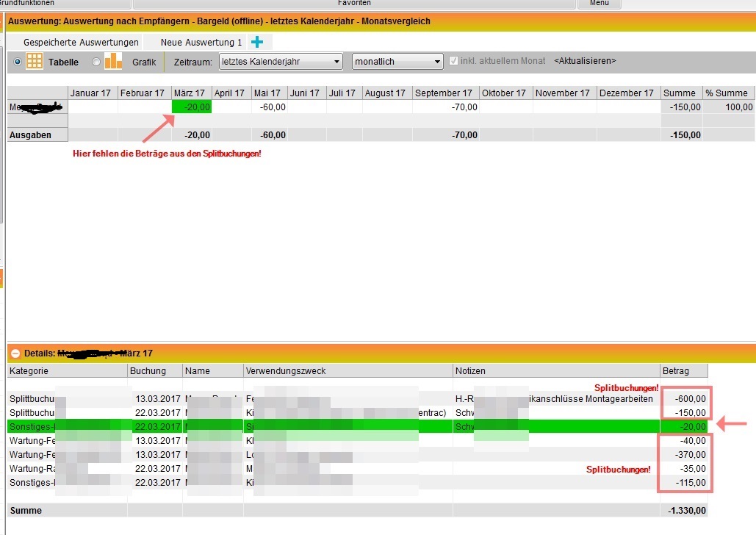The image size is (756, 535).
Task: Open the Favoriten section
Action: pyautogui.click(x=354, y=3)
